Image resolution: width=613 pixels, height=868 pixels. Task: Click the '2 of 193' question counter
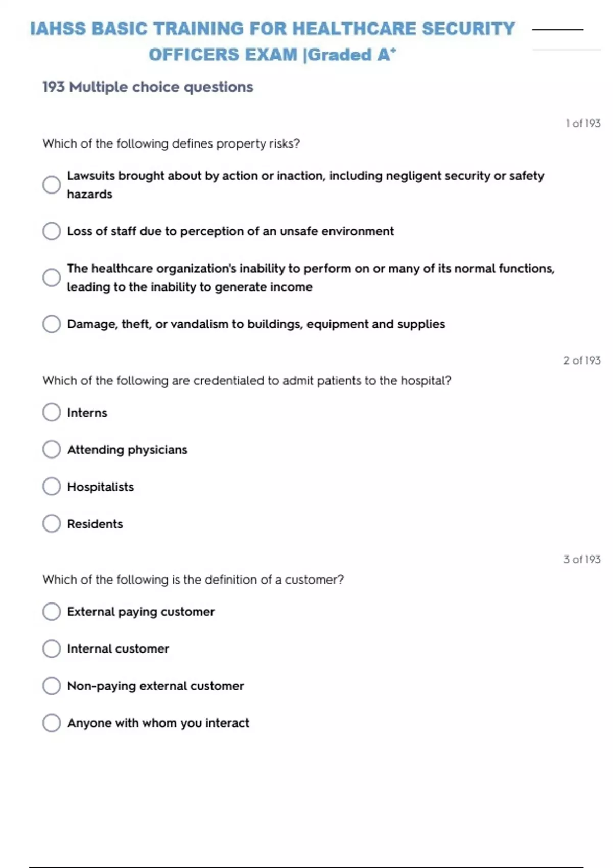click(582, 360)
